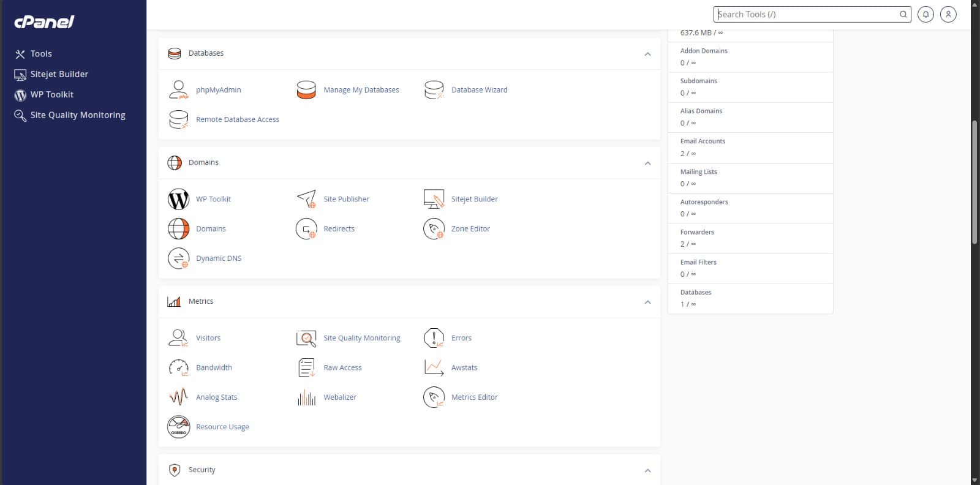This screenshot has width=980, height=485.
Task: Collapse the Security section chevron
Action: [x=647, y=470]
